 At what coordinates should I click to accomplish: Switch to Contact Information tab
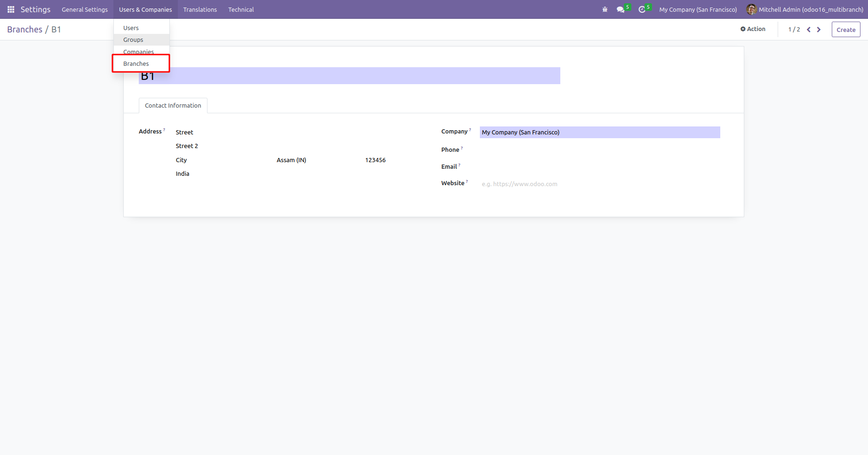click(173, 106)
